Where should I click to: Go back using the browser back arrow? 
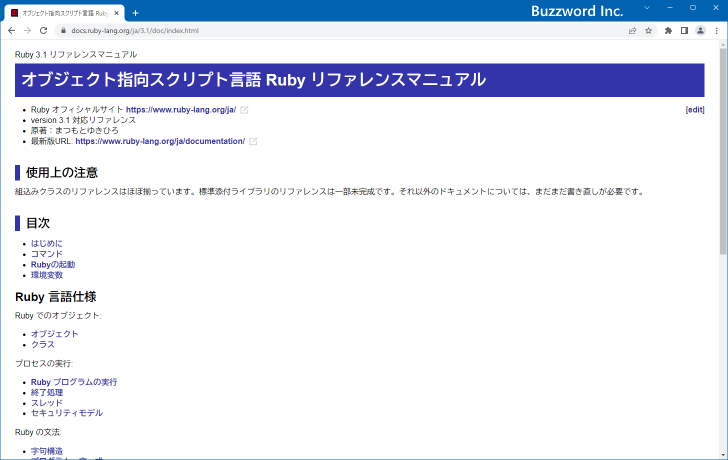pos(12,31)
